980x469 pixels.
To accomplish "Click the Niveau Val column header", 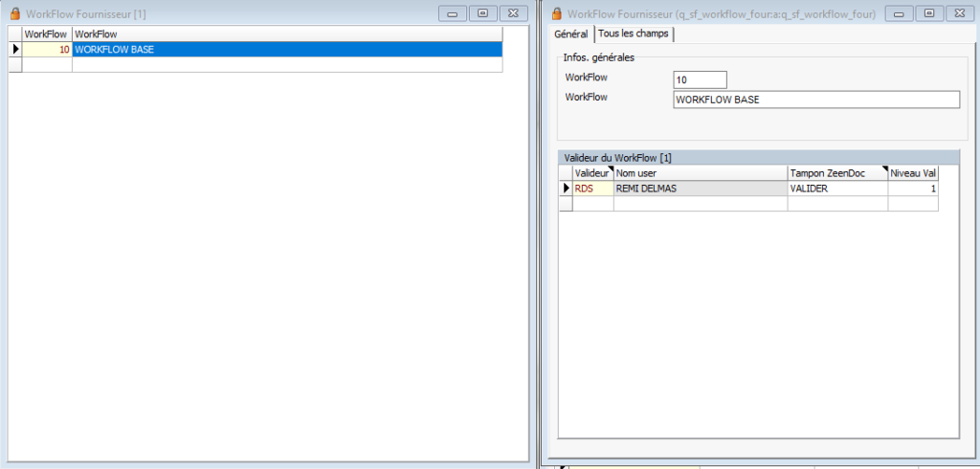I will (912, 173).
